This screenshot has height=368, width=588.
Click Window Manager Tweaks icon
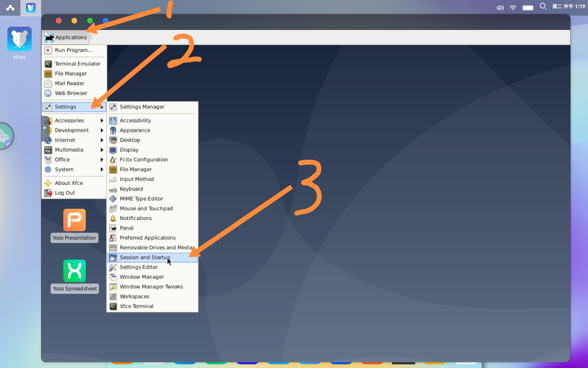pos(113,287)
